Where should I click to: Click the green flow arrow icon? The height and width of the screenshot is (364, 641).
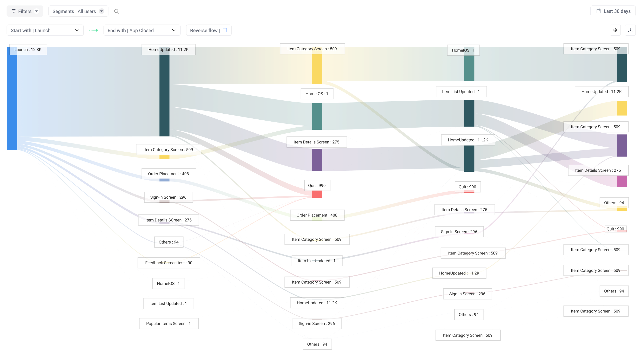(x=93, y=30)
